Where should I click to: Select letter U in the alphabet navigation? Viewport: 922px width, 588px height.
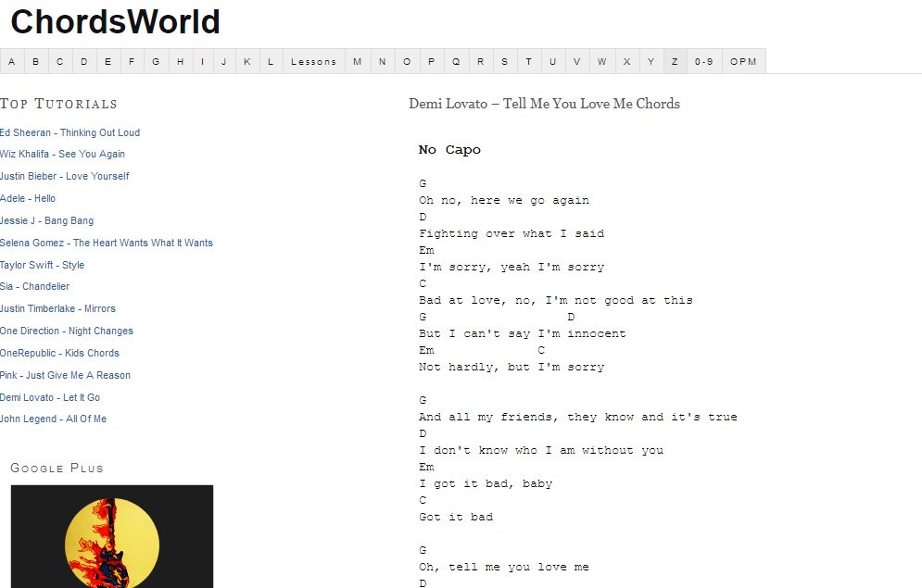[x=552, y=61]
